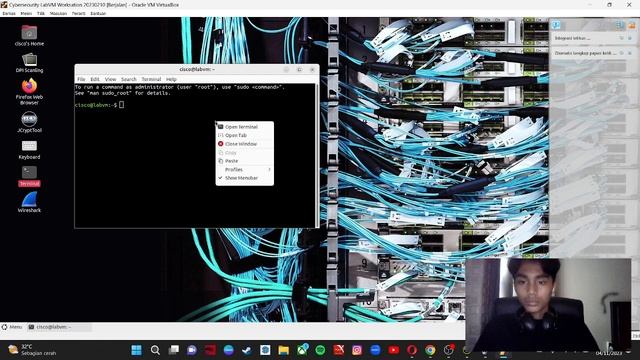Screen dimensions: 640x360
Task: Choose Open Terminal in context menu
Action: (x=244, y=127)
